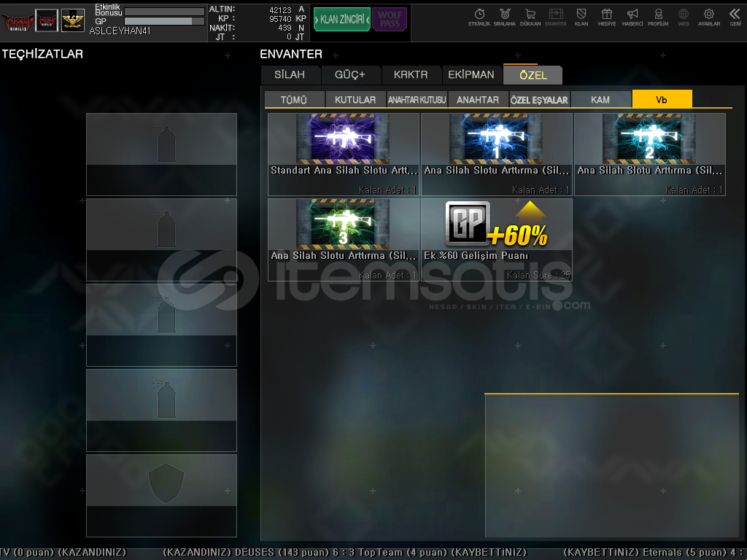Select the ÖZEL tab
This screenshot has width=747, height=560.
tap(533, 75)
